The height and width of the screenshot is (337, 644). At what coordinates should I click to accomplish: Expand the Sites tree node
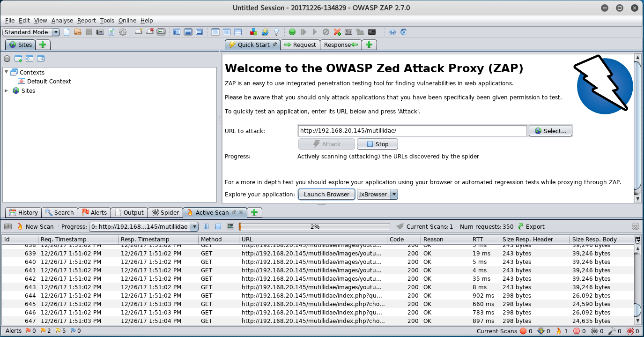click(x=6, y=90)
